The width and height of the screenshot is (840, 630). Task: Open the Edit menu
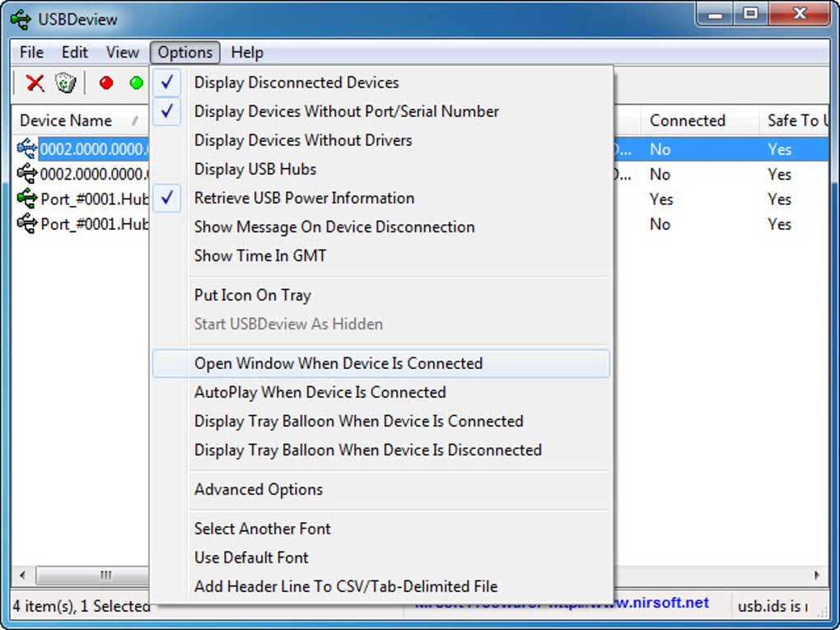pyautogui.click(x=74, y=53)
